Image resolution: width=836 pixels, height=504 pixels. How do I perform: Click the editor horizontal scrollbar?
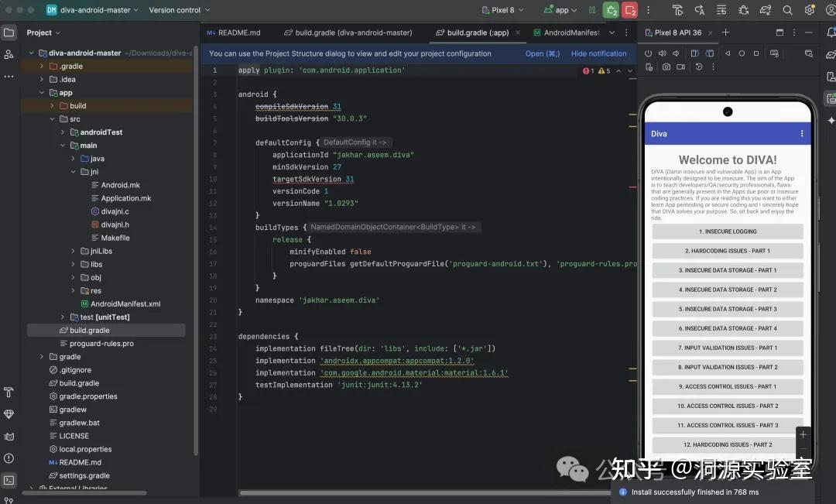coord(426,492)
